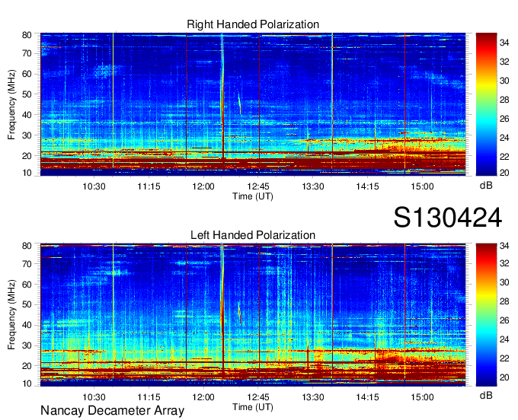This screenshot has width=518, height=420.
Task: Click 22 dB label on Left Handed color bar
Action: pyautogui.click(x=504, y=358)
